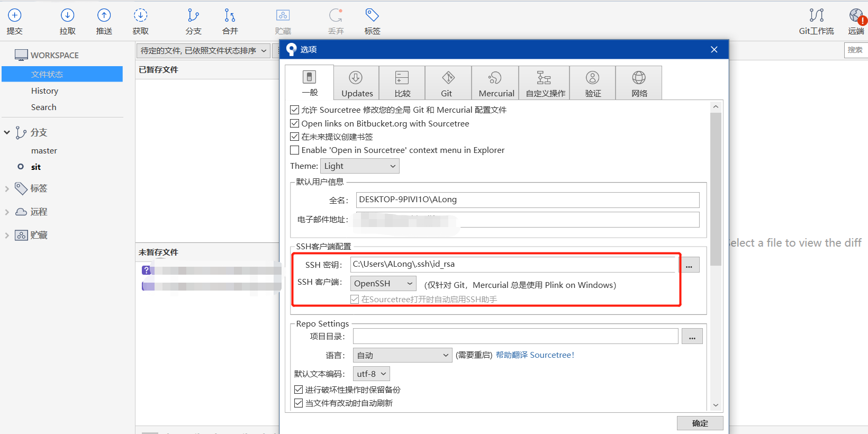Open the 自定义操作 custom actions tab

545,83
